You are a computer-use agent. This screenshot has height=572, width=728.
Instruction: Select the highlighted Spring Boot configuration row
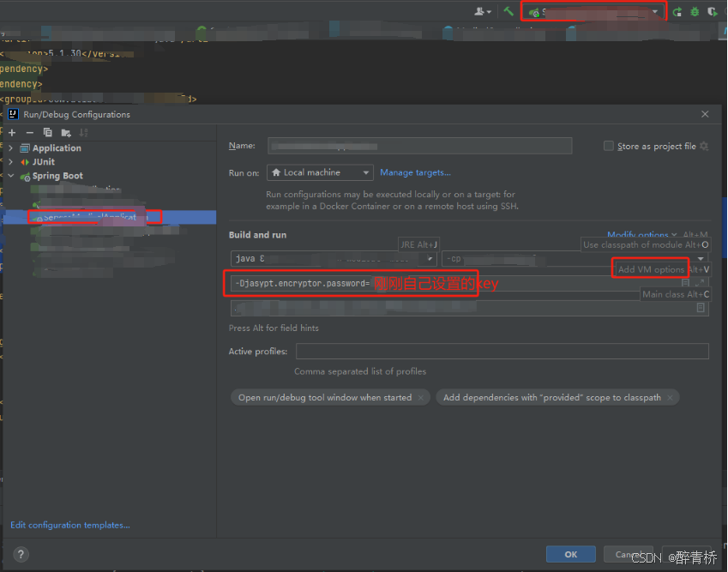109,217
